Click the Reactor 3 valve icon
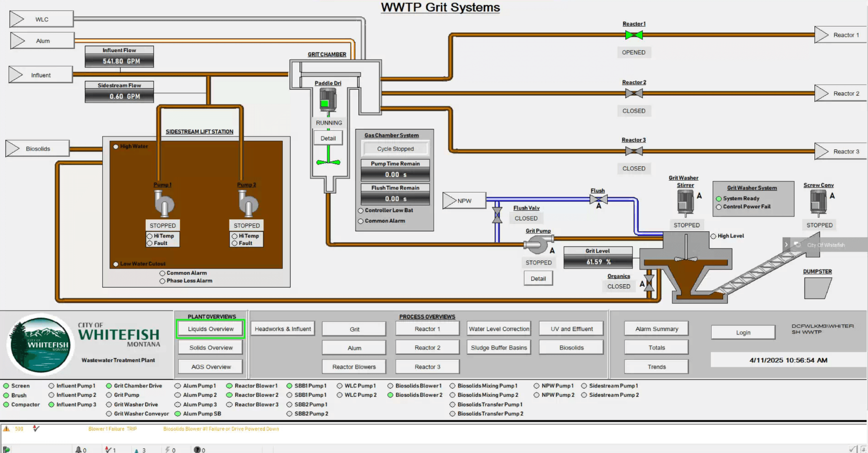Image resolution: width=868 pixels, height=453 pixels. coord(634,151)
